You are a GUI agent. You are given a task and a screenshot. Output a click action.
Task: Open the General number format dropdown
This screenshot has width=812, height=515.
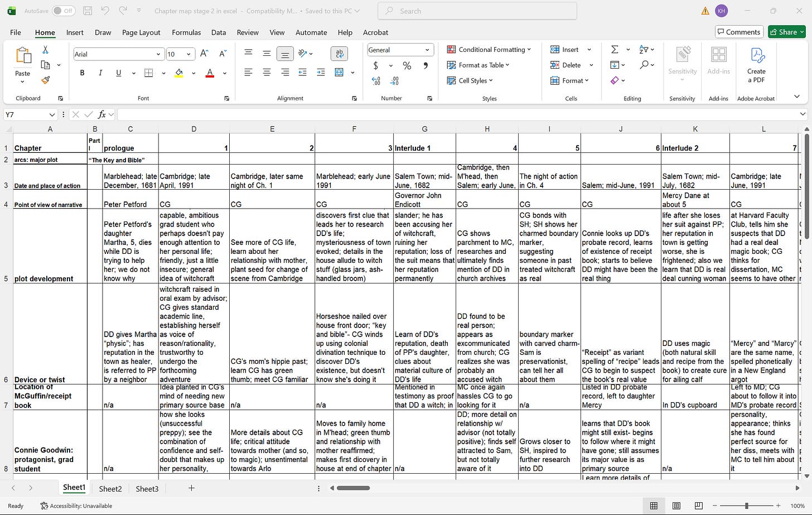(427, 50)
